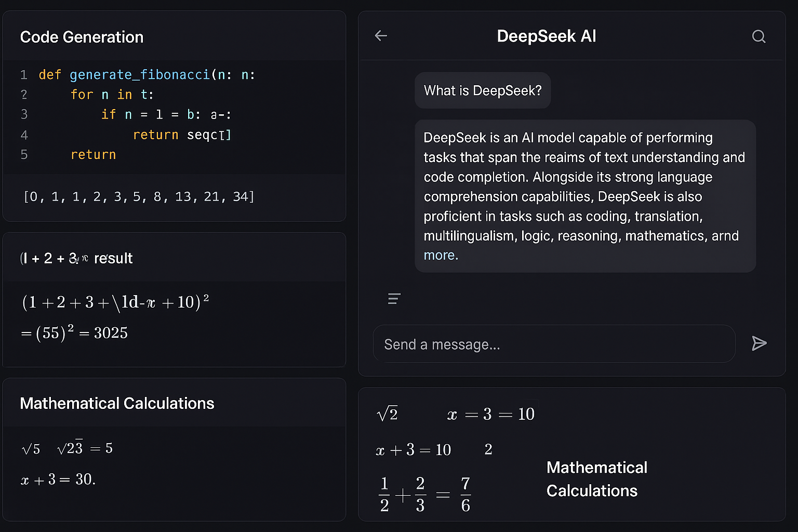
Task: Click the DeepSeek response message bubble
Action: (585, 196)
